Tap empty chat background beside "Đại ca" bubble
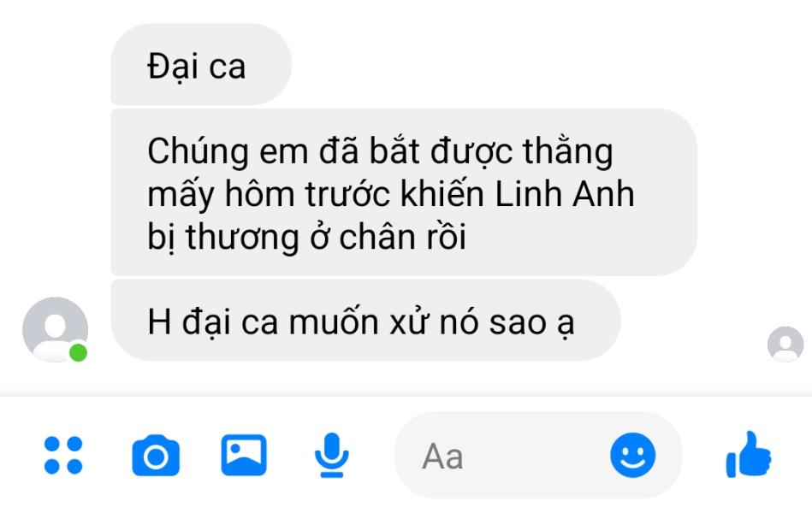 518,64
